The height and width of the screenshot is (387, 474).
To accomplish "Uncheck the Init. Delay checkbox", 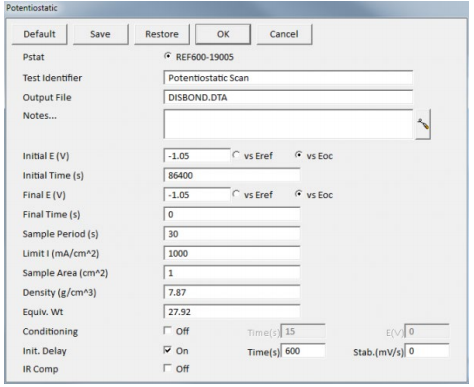I will click(x=168, y=350).
